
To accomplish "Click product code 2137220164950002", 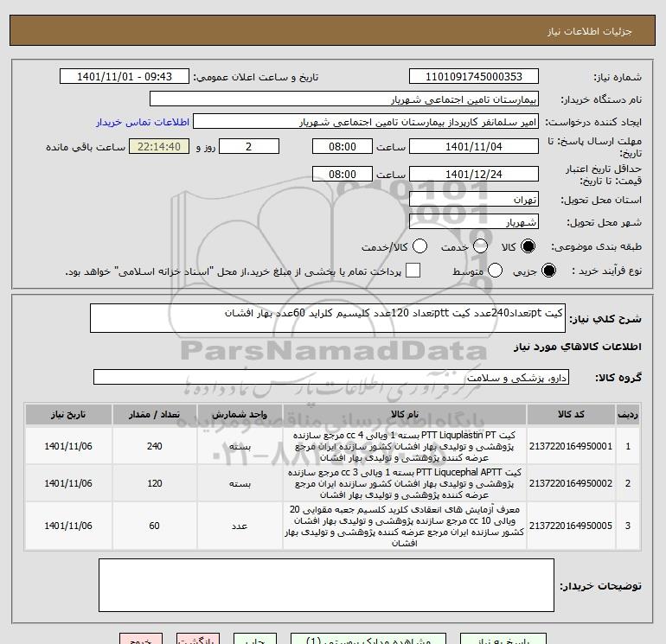I will tap(571, 483).
